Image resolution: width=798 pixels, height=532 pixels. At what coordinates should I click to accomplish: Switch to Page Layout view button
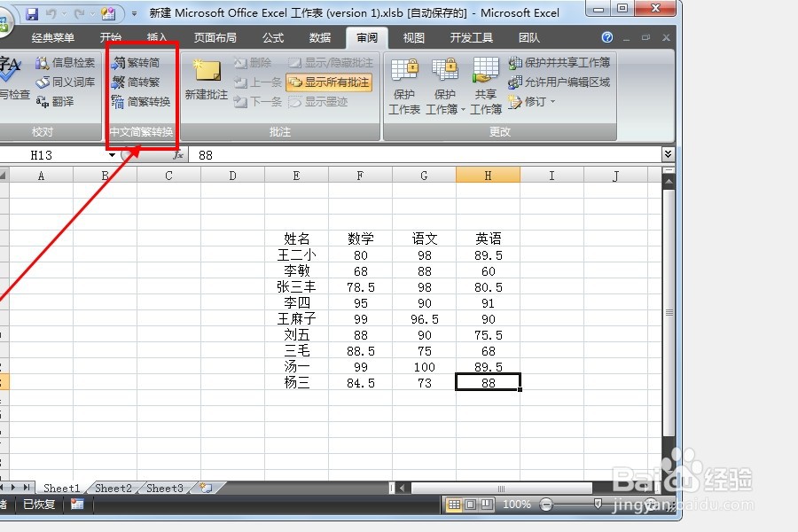(471, 505)
